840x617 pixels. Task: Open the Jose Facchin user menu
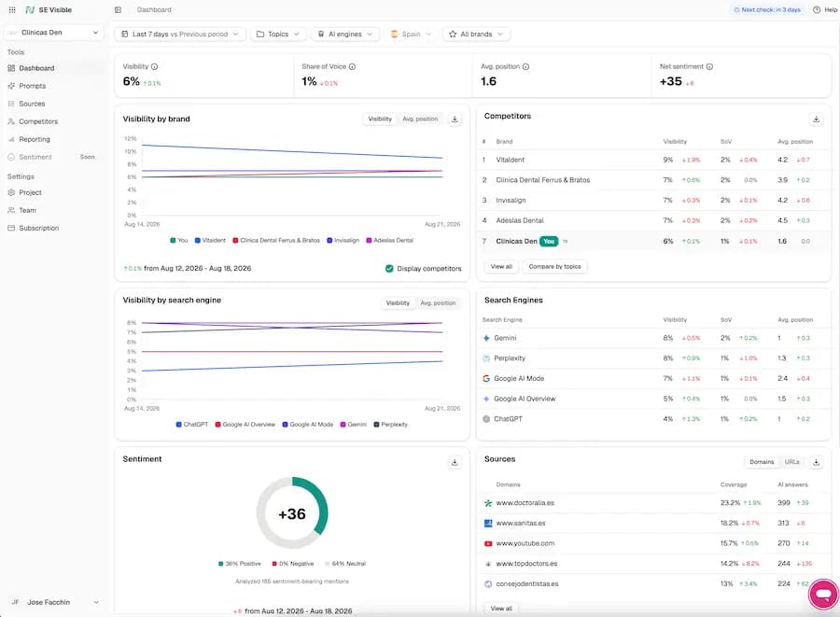click(x=53, y=602)
